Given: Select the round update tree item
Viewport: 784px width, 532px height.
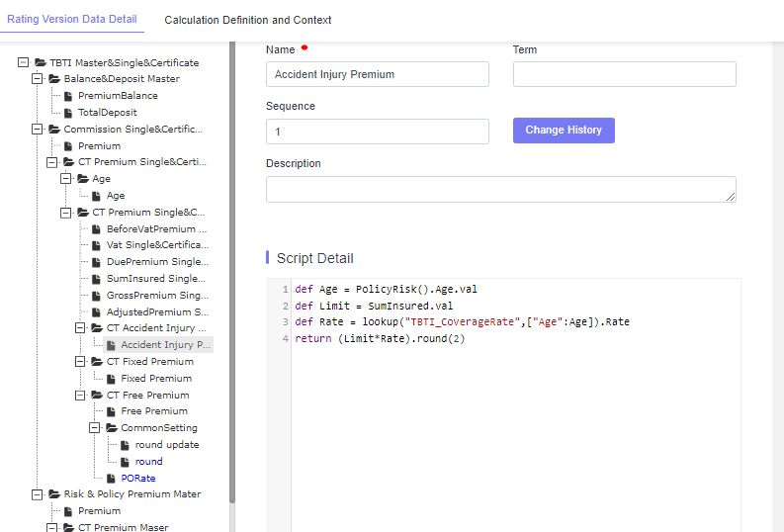Looking at the screenshot, I should (167, 445).
